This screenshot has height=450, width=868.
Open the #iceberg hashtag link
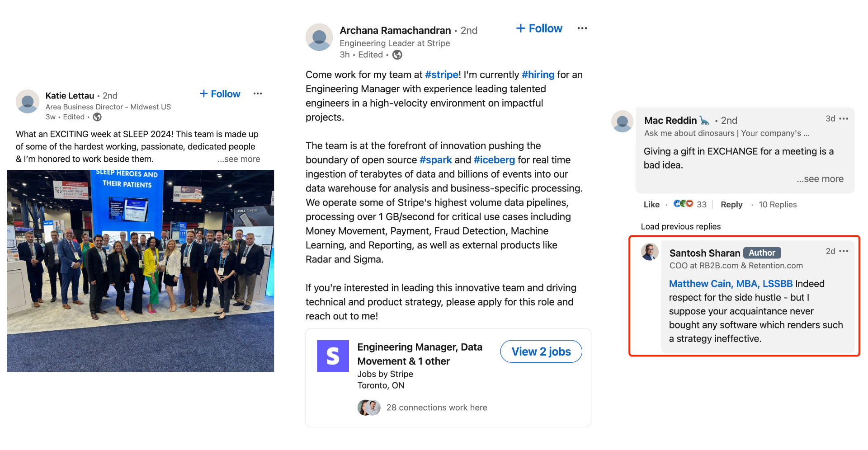(x=494, y=160)
